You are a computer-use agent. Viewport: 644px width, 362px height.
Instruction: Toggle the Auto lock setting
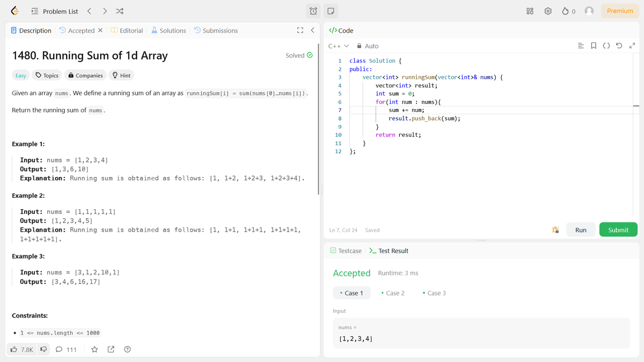pos(368,46)
